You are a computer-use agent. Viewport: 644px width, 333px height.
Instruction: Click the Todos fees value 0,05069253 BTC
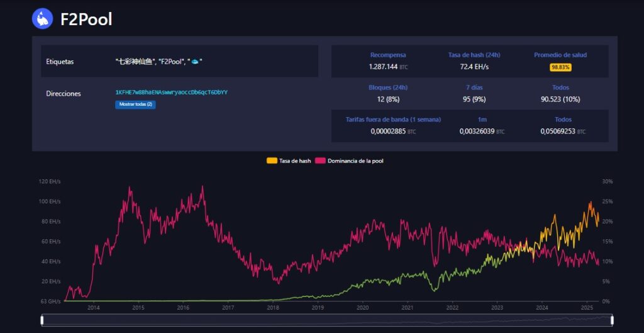point(563,132)
